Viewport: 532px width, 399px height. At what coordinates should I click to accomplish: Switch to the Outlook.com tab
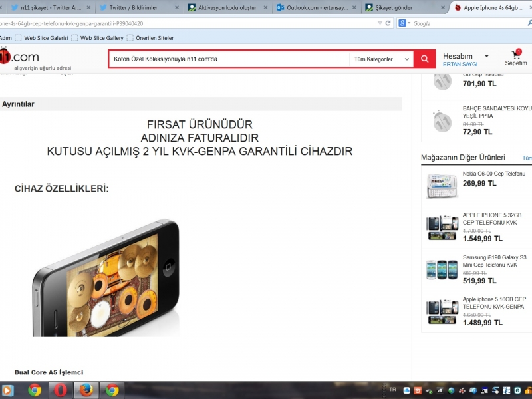tap(317, 7)
